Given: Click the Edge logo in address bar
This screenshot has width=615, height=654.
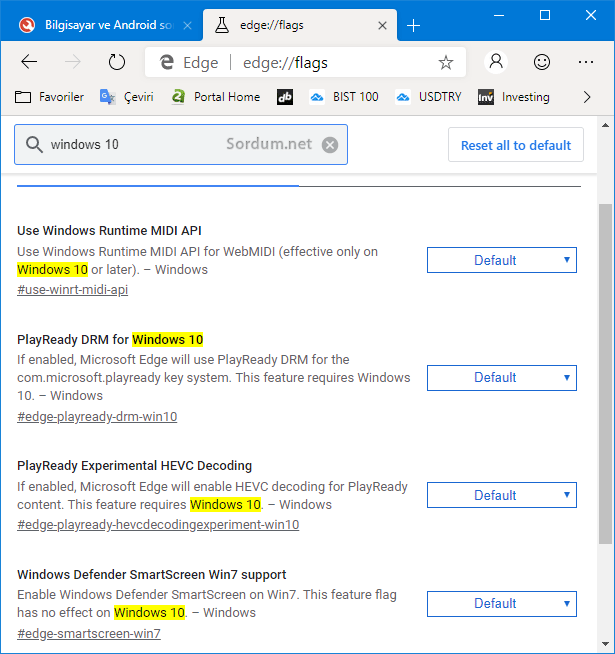Looking at the screenshot, I should coord(167,63).
